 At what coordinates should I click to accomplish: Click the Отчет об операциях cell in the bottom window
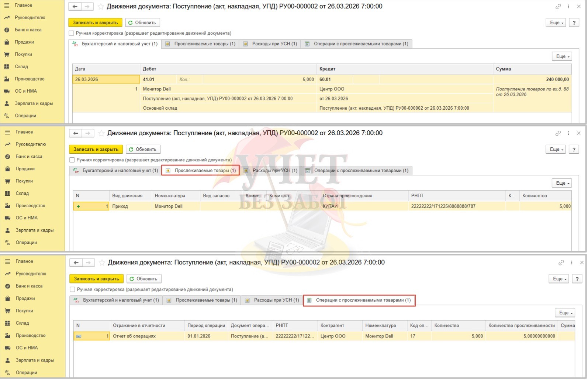click(147, 336)
